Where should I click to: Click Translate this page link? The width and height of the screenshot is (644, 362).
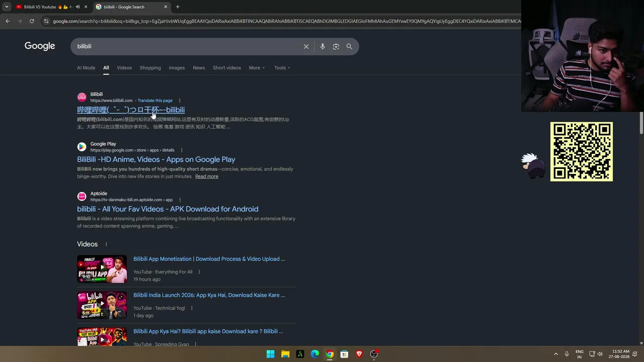[155, 101]
